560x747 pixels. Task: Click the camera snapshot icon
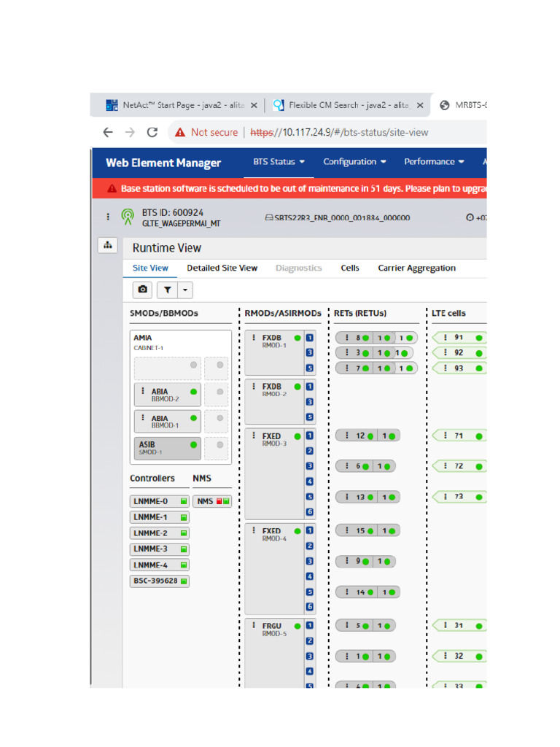tap(142, 290)
